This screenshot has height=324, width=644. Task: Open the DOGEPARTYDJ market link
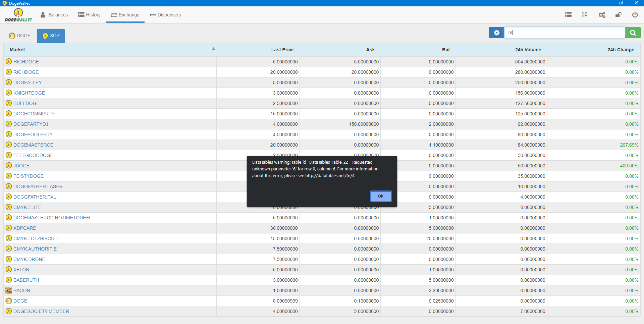coord(31,124)
